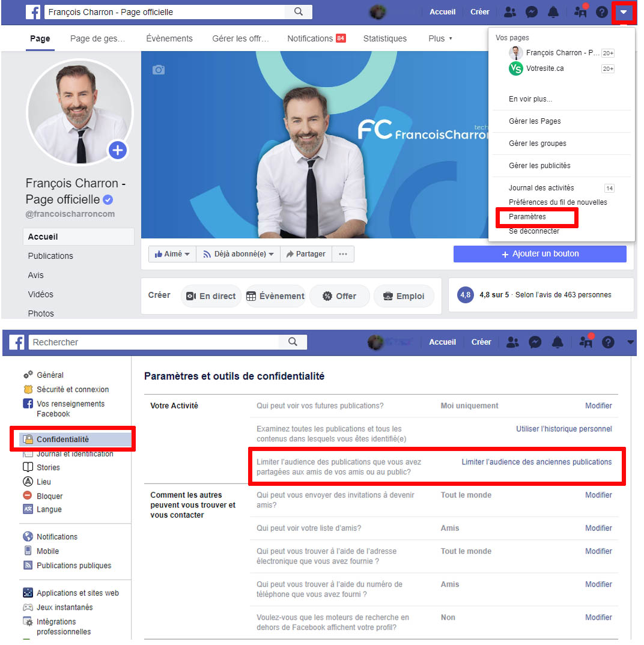The height and width of the screenshot is (645, 644).
Task: Open Messenger icon in the settings header
Action: tap(535, 342)
